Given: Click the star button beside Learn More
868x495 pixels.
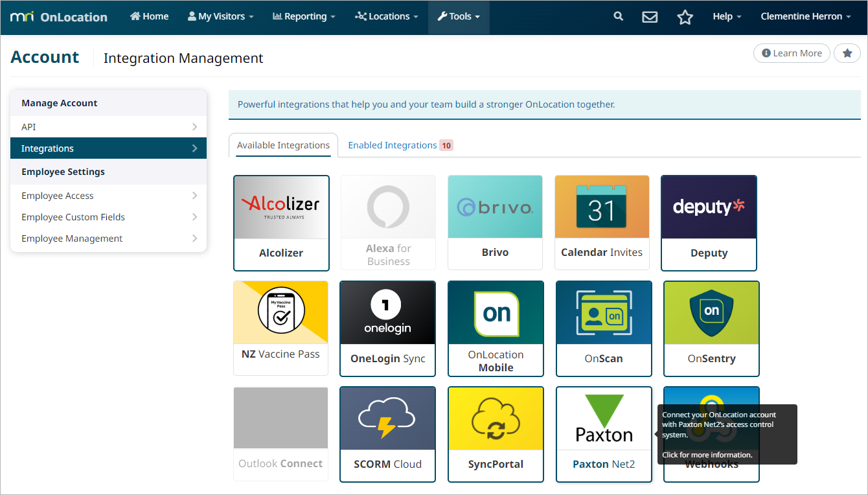Looking at the screenshot, I should [x=847, y=53].
